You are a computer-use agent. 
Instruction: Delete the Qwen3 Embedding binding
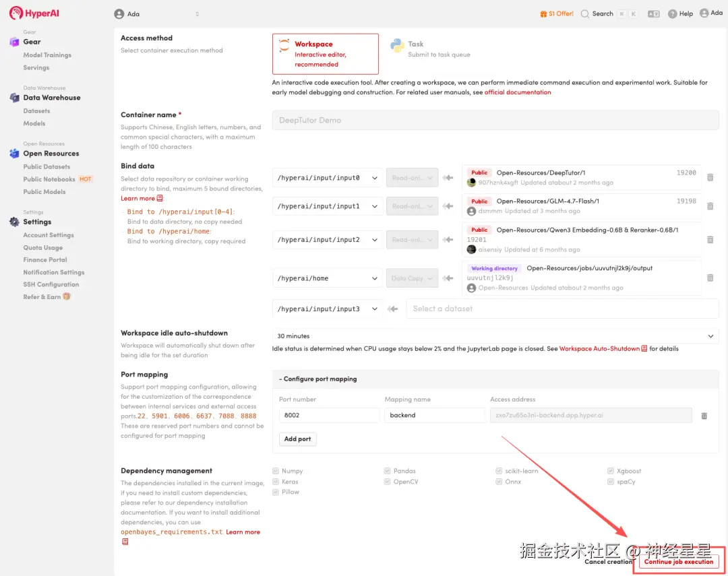point(710,240)
